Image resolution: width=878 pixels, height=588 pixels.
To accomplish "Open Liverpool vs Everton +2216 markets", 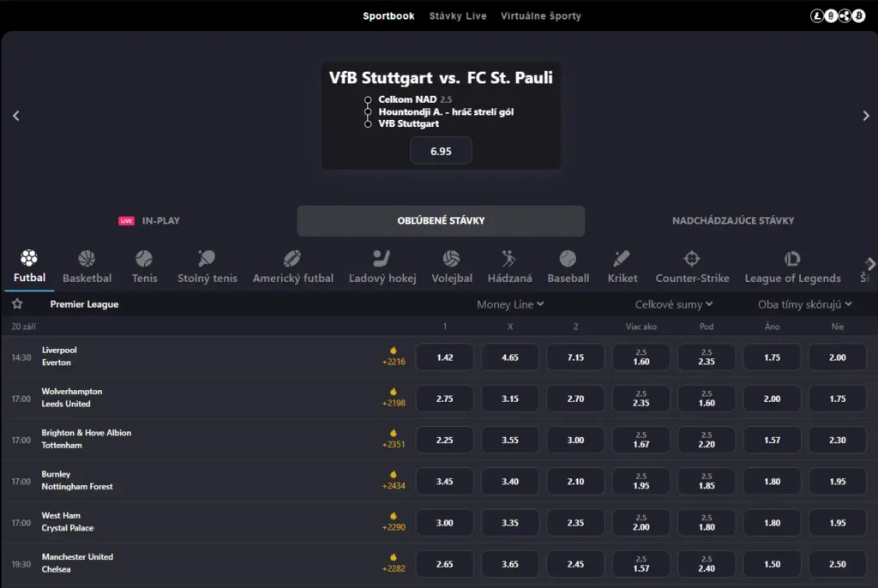I will pos(394,357).
